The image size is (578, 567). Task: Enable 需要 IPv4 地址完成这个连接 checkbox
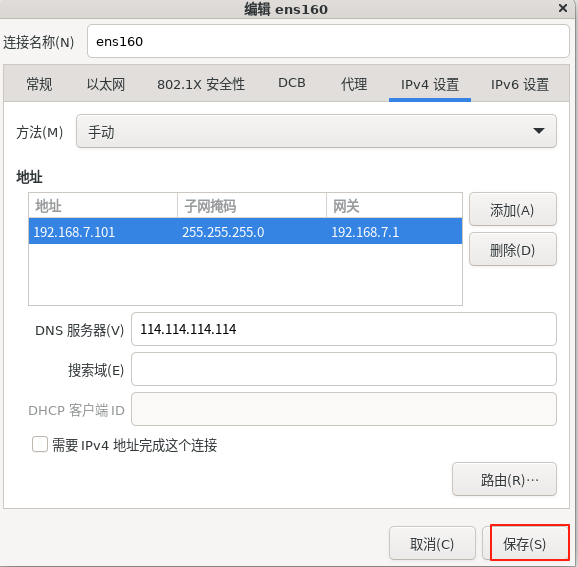tap(40, 444)
